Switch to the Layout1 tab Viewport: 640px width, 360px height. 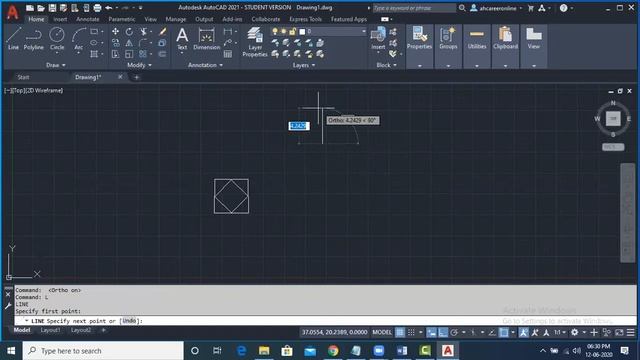click(50, 330)
